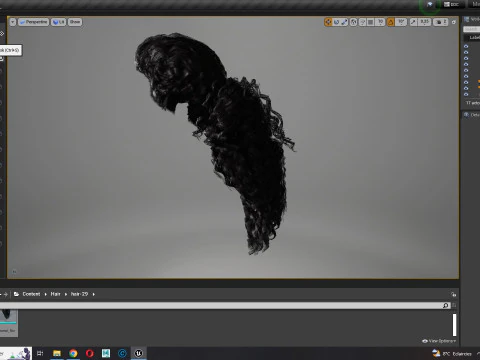The image size is (480, 360).
Task: Open the viewport Show menu
Action: pyautogui.click(x=75, y=22)
